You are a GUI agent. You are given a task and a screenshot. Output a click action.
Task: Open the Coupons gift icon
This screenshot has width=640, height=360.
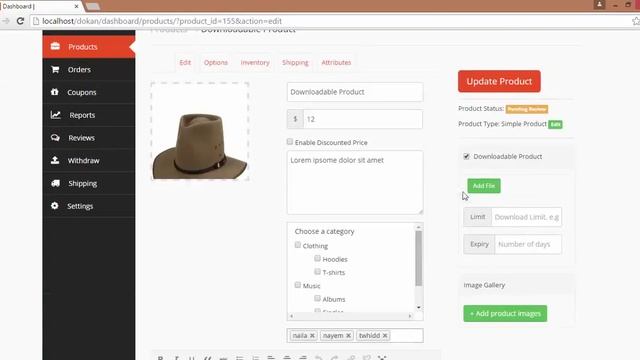(x=55, y=92)
